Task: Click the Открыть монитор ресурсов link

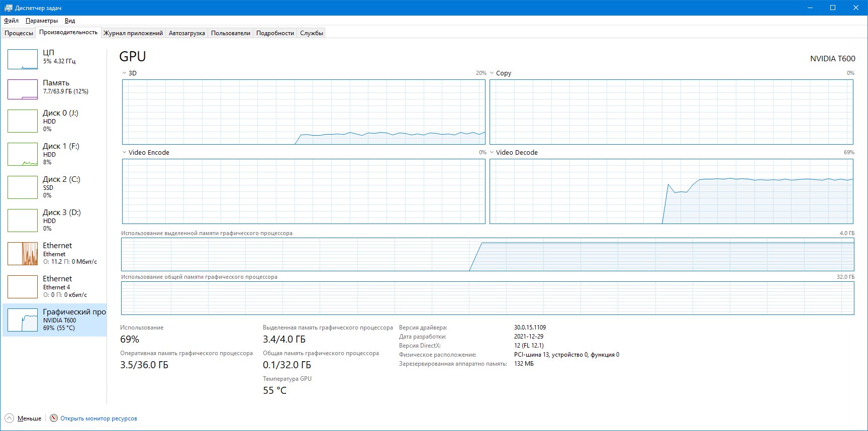Action: tap(99, 418)
